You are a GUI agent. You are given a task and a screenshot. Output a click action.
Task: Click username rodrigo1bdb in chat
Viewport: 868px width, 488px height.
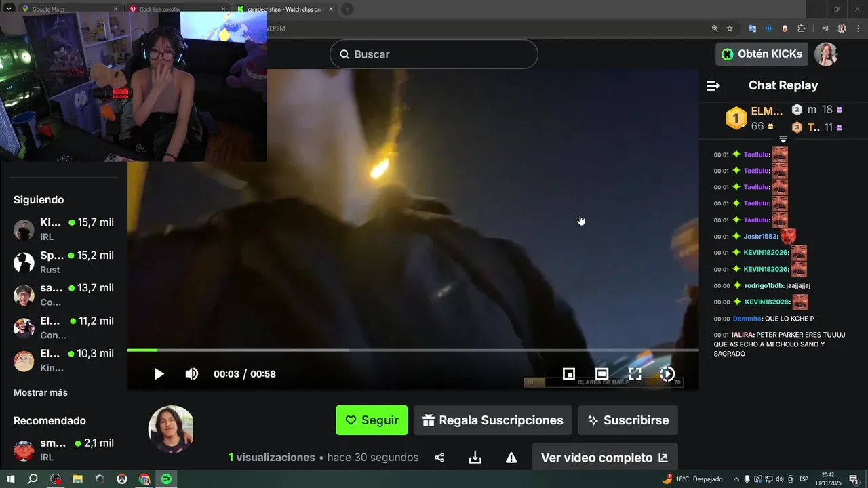coord(764,285)
